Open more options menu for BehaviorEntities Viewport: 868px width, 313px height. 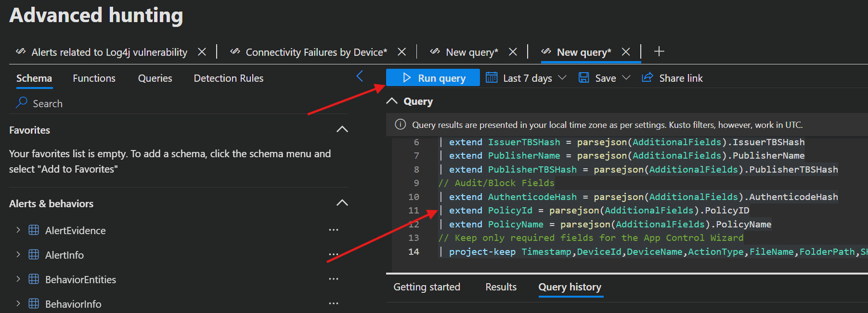coord(333,279)
